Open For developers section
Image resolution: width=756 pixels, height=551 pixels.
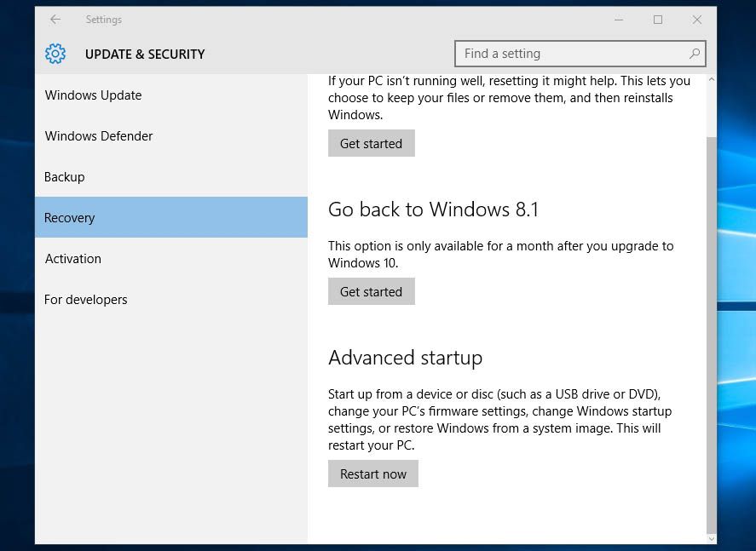coord(171,300)
